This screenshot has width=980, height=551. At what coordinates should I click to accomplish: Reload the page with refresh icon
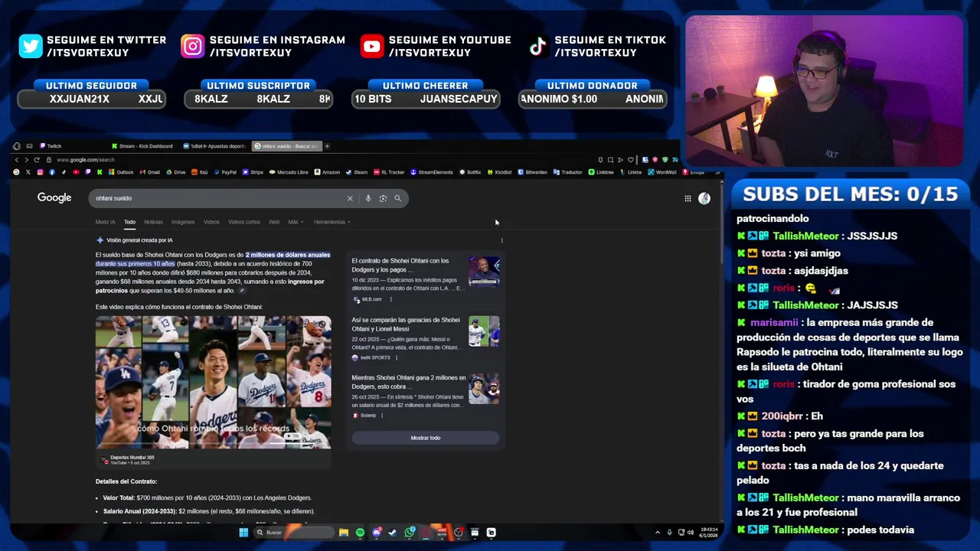(36, 160)
